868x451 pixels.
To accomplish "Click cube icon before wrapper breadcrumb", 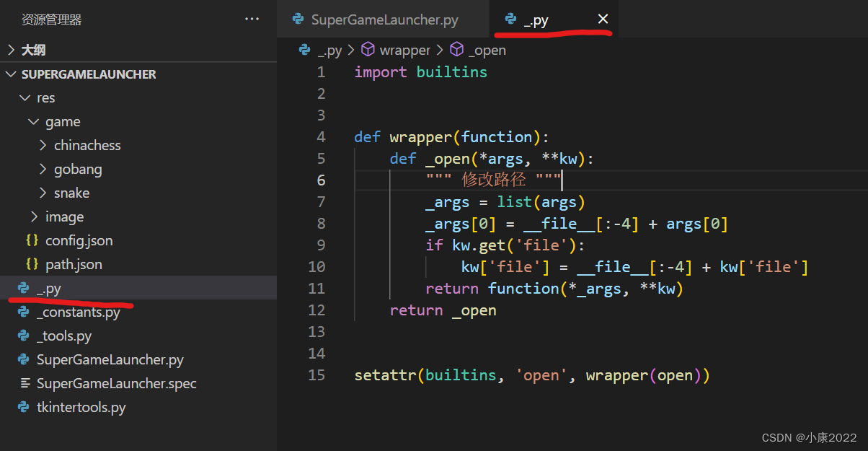I will (368, 50).
